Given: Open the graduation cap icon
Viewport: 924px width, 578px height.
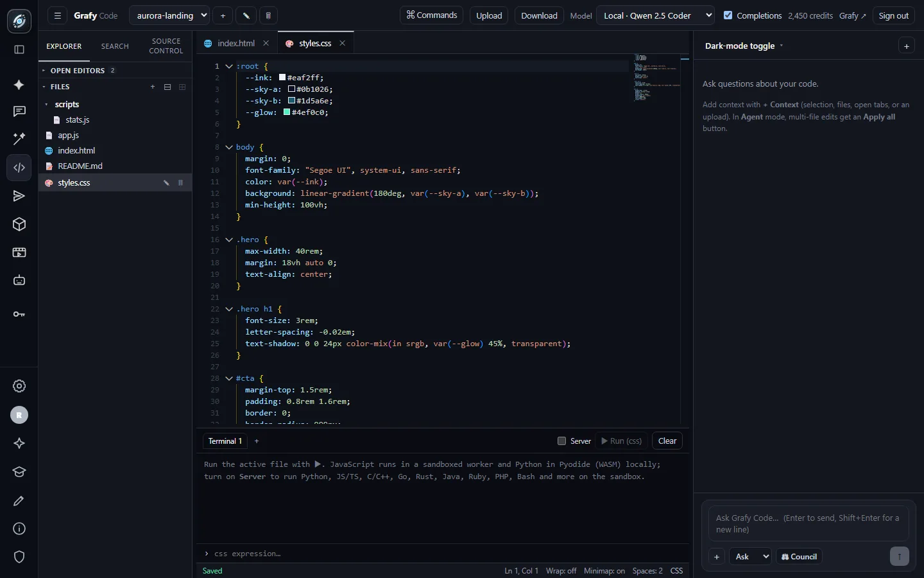Looking at the screenshot, I should (x=19, y=472).
